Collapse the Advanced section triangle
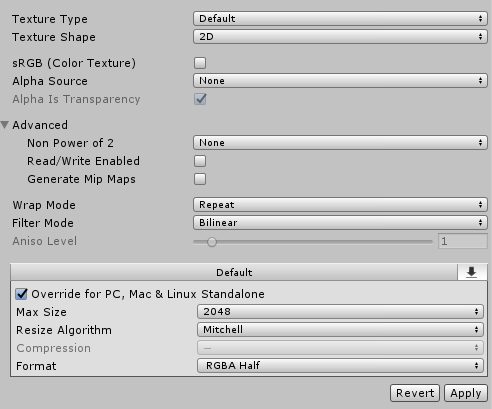This screenshot has height=409, width=492. click(x=5, y=125)
